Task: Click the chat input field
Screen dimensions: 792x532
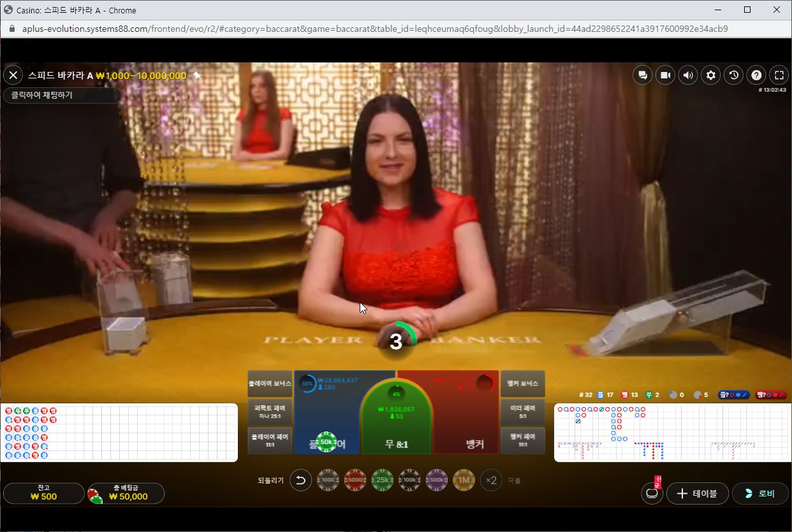Action: pos(62,95)
